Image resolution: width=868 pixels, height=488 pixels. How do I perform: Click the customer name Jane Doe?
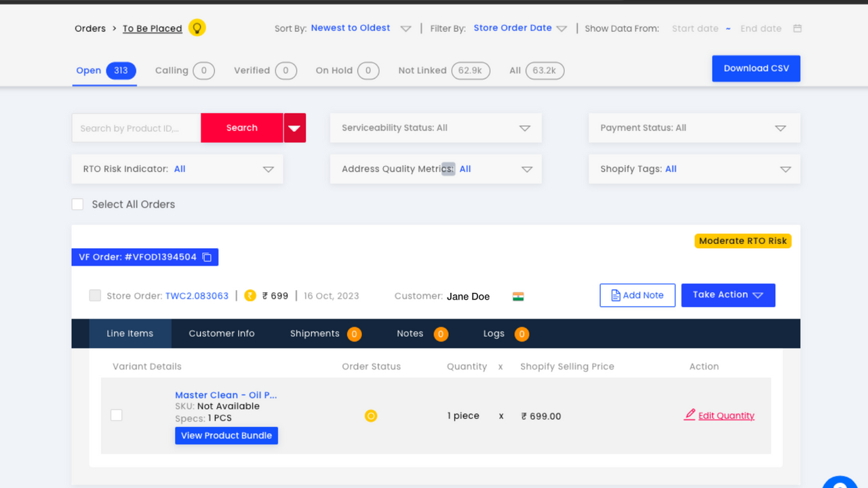[468, 296]
